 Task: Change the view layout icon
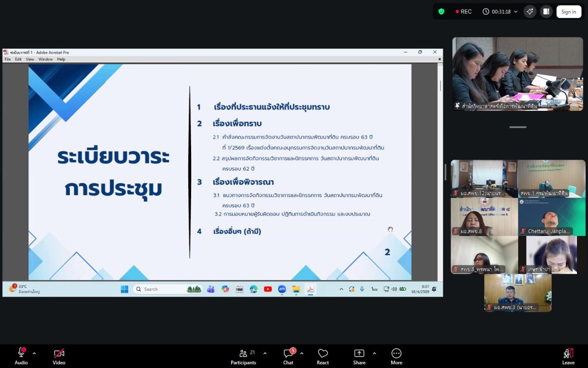click(x=546, y=11)
